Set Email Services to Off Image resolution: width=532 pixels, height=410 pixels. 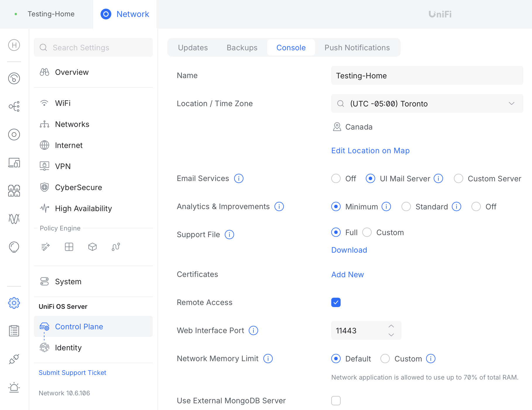tap(336, 178)
